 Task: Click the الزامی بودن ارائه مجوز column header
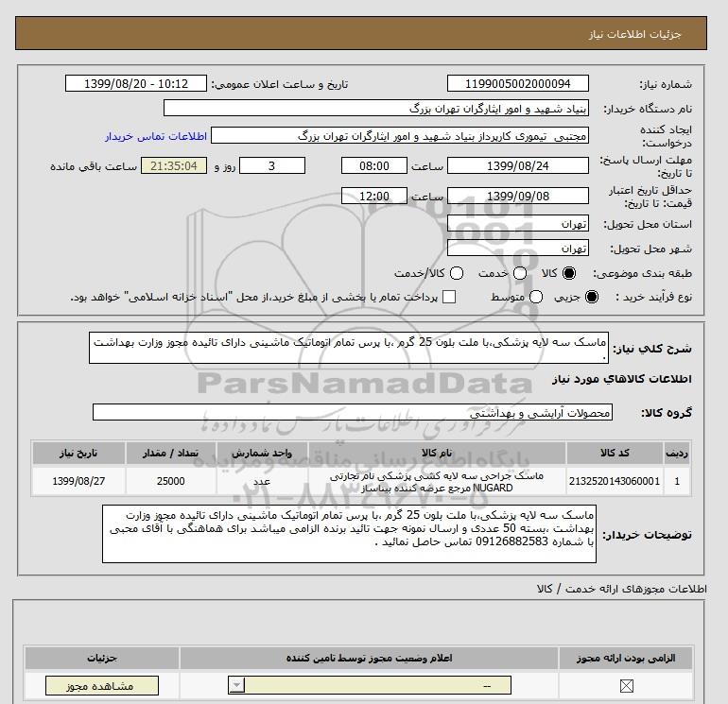626,658
